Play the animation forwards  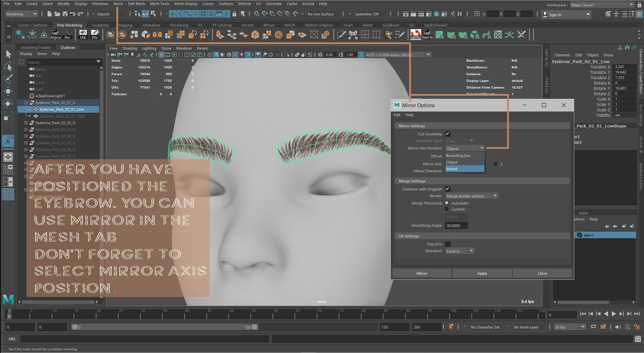[614, 314]
